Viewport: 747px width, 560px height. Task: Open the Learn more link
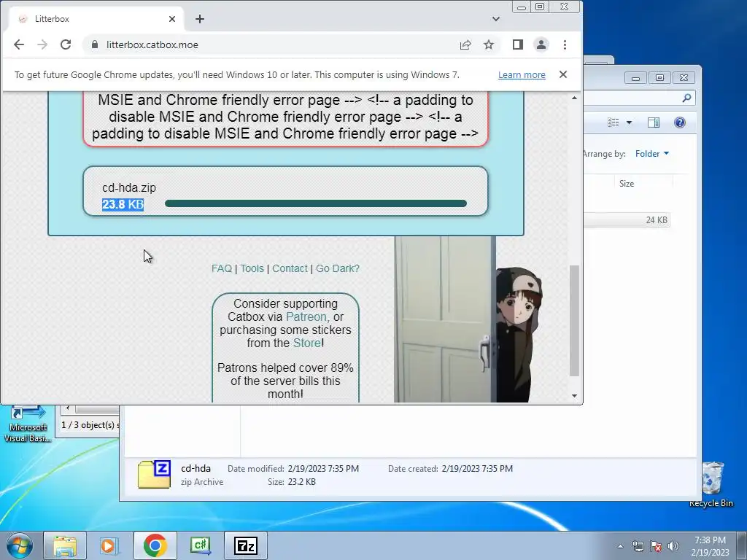522,75
